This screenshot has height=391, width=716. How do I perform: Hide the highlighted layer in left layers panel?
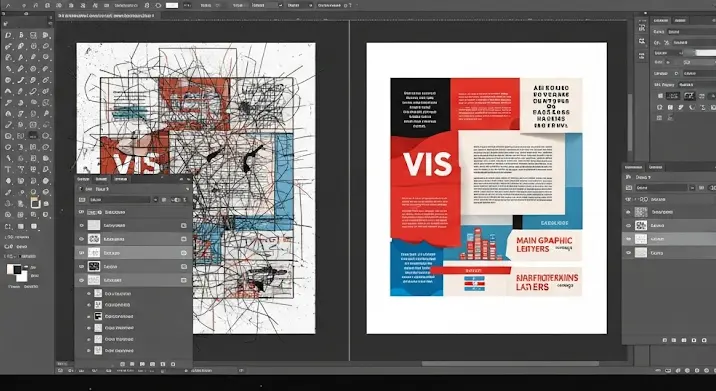82,253
